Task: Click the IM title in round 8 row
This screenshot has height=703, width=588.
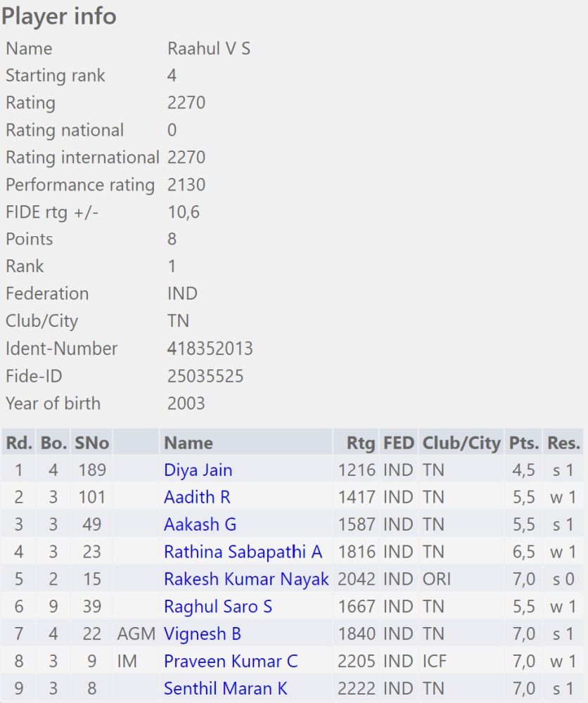Action: (x=127, y=662)
